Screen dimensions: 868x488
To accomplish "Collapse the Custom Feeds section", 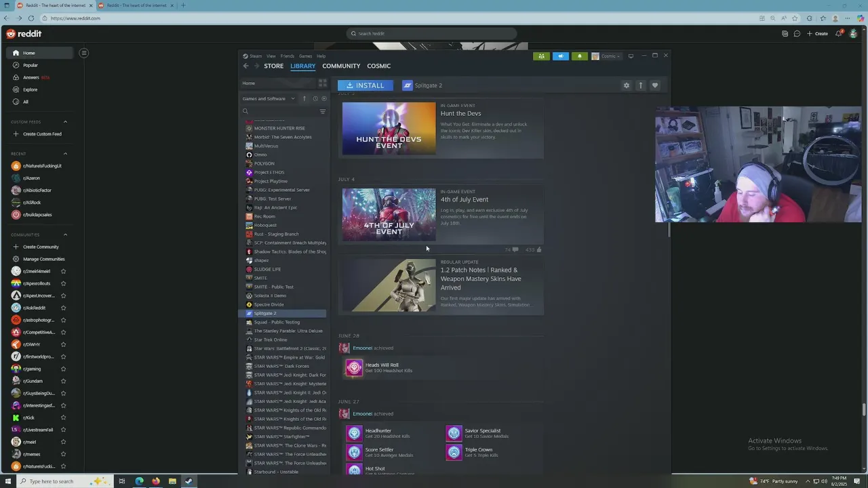I will 65,122.
